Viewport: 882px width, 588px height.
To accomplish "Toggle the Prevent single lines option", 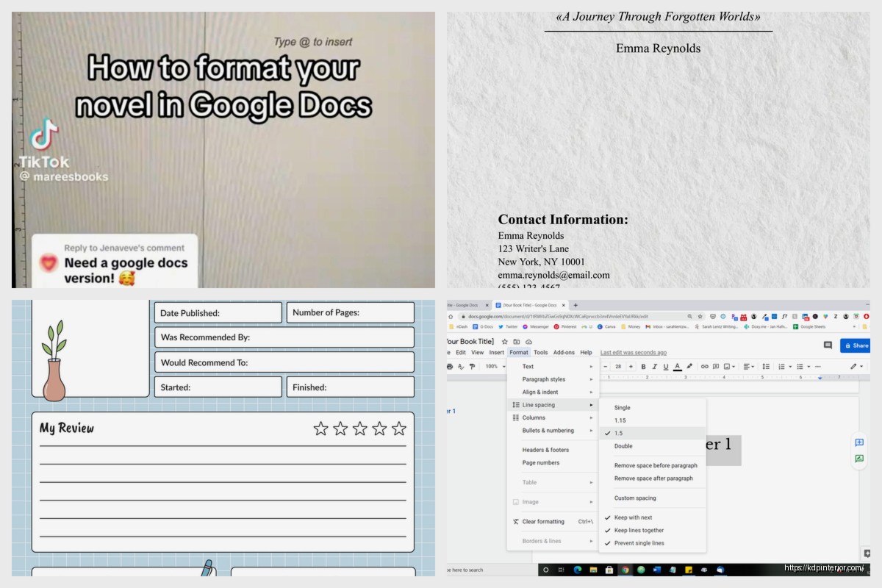I will pyautogui.click(x=639, y=543).
